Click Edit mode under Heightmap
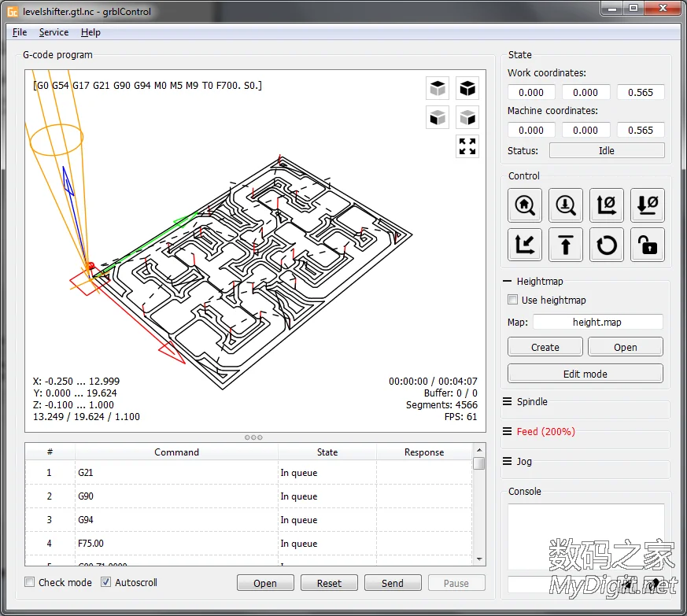Viewport: 687px width, 616px height. tap(585, 373)
